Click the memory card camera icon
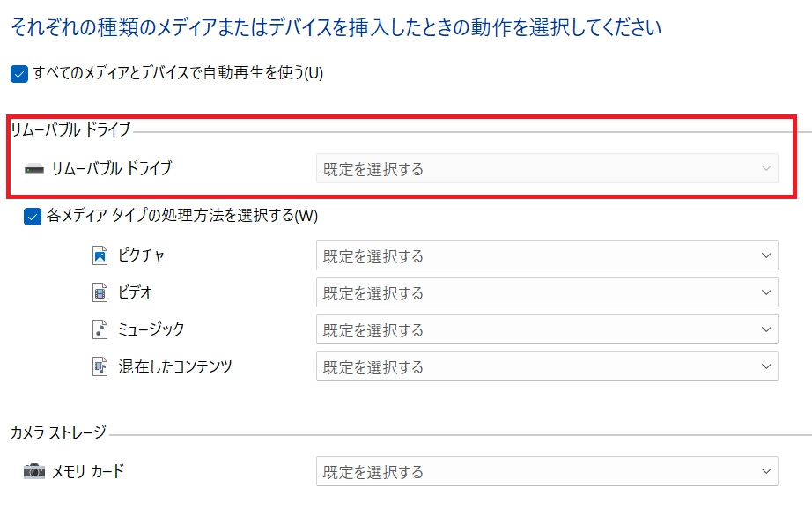 33,471
